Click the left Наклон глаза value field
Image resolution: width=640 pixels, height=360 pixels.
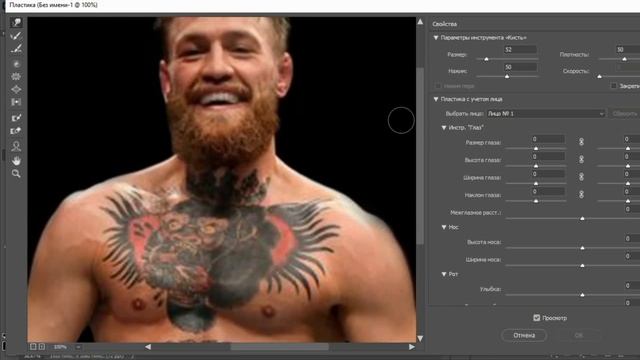tap(548, 191)
